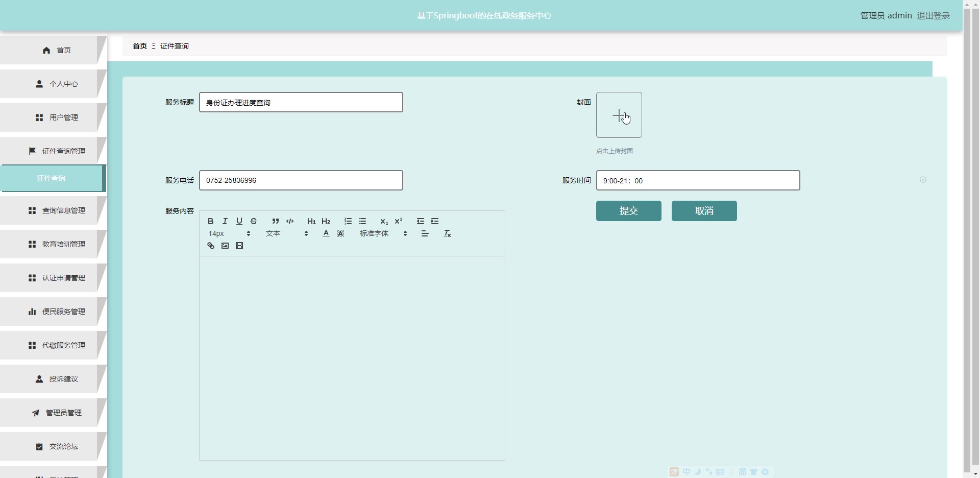Image resolution: width=980 pixels, height=478 pixels.
Task: Insert a hyperlink in the editor
Action: click(211, 246)
